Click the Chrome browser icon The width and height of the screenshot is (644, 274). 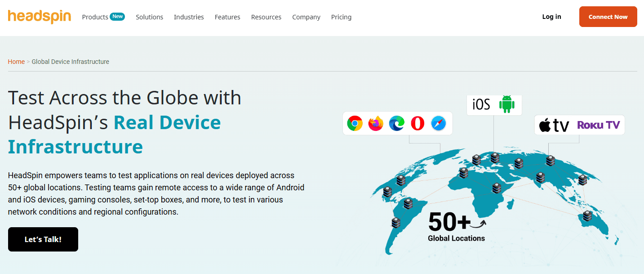coord(355,123)
